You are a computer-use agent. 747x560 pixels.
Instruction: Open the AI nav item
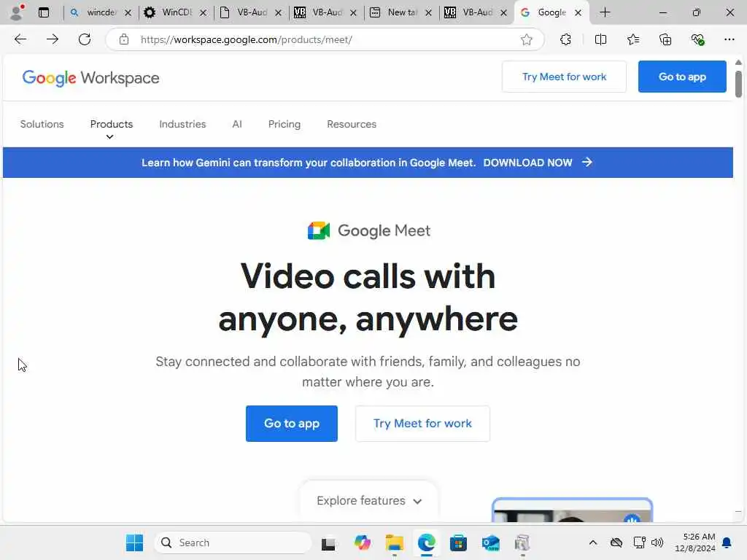237,124
